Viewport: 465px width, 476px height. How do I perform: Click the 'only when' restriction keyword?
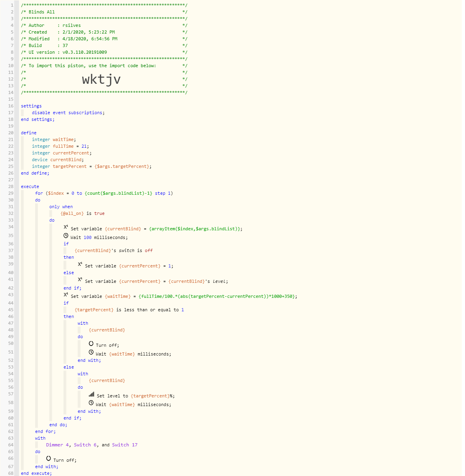[61, 207]
